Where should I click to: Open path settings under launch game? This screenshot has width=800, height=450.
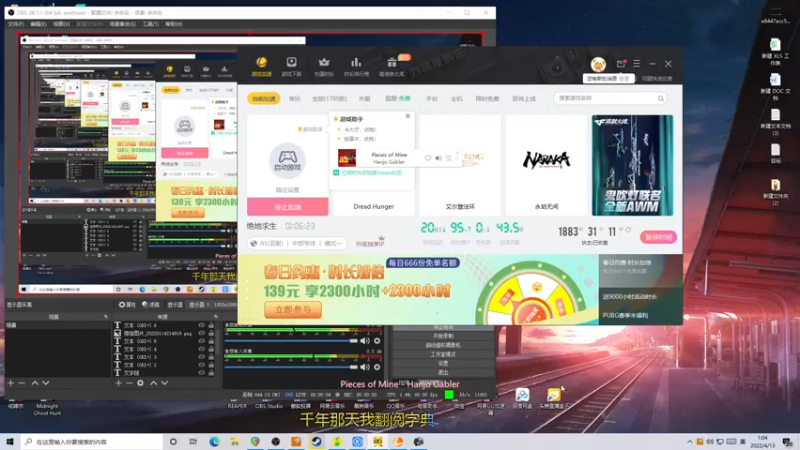tap(287, 190)
